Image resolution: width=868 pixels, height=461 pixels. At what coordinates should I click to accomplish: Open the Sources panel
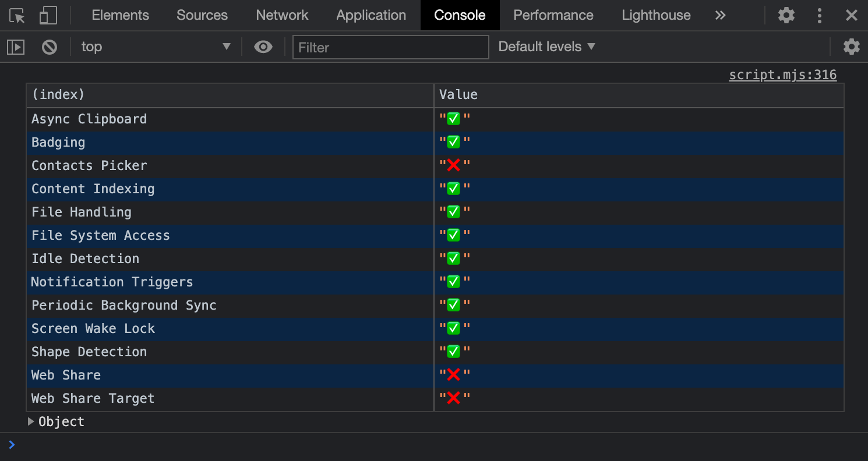pos(202,15)
